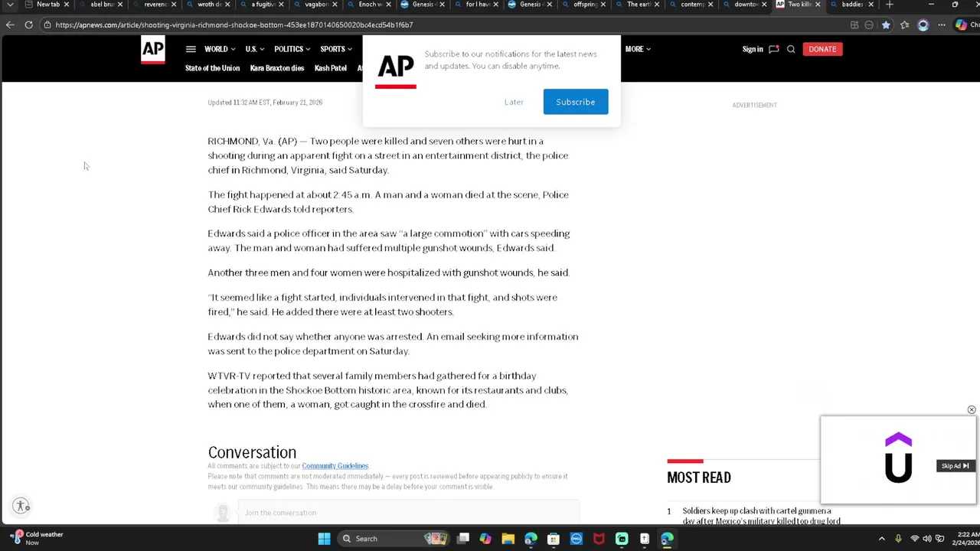The height and width of the screenshot is (551, 980).
Task: Click the notifications icon beside Sign in
Action: (x=773, y=49)
